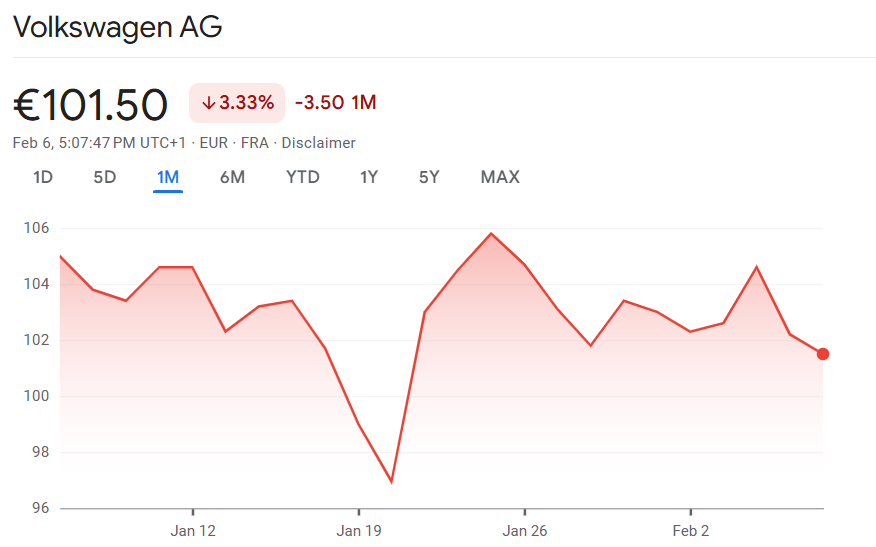Select the 5Y time period
This screenshot has width=876, height=547.
point(429,177)
